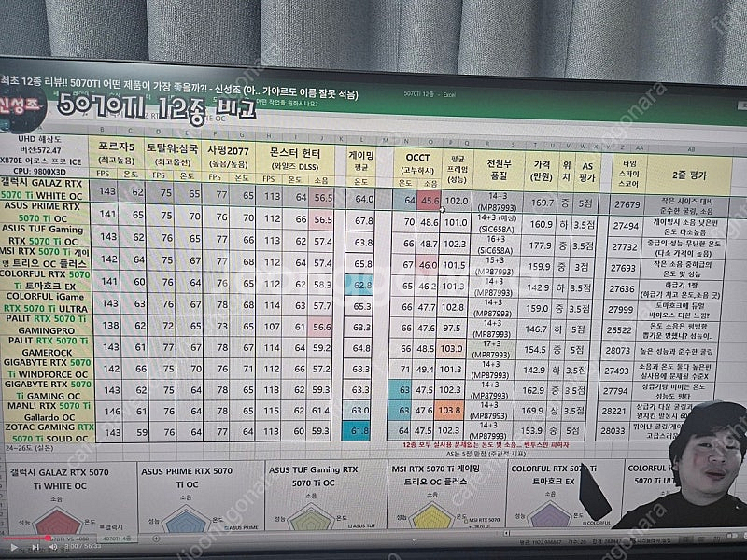Select the GALAZ RTX 5070 Ti WHITE OC row label
747x560 pixels.
click(x=44, y=189)
